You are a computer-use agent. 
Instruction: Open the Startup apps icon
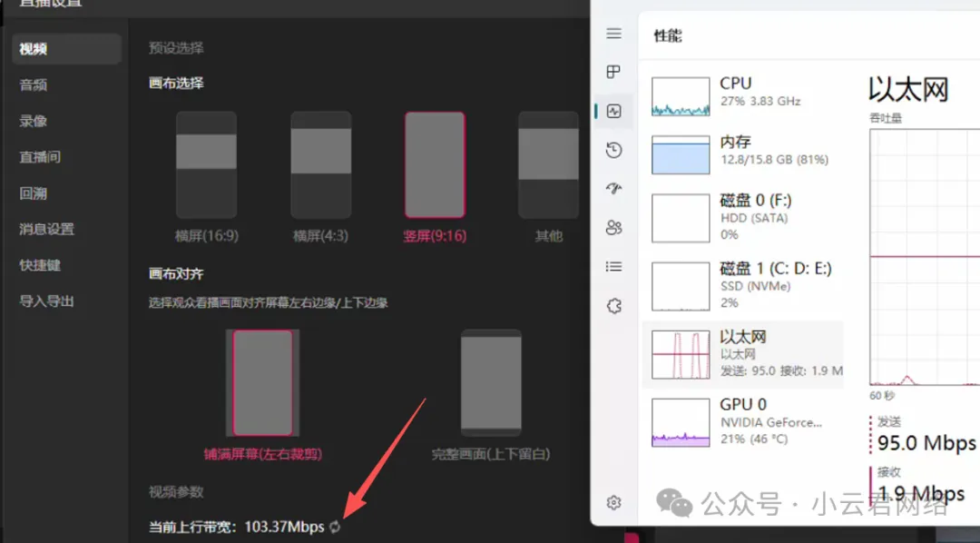614,189
